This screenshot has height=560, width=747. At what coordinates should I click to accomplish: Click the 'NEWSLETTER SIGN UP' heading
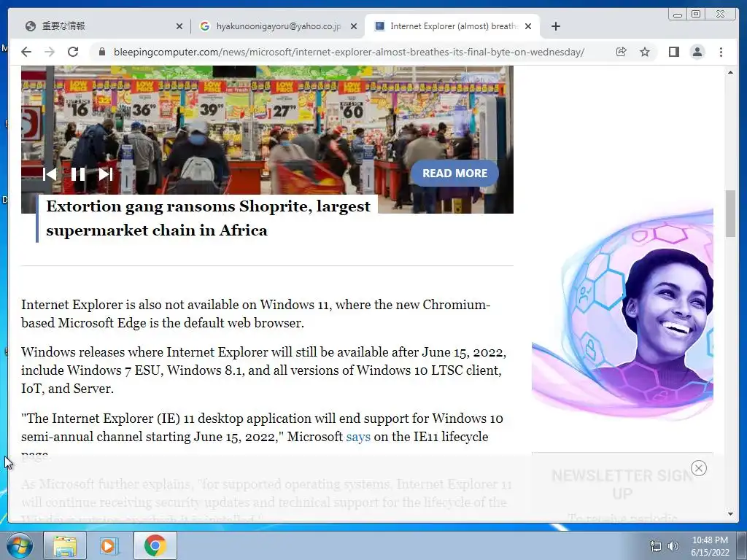click(622, 484)
